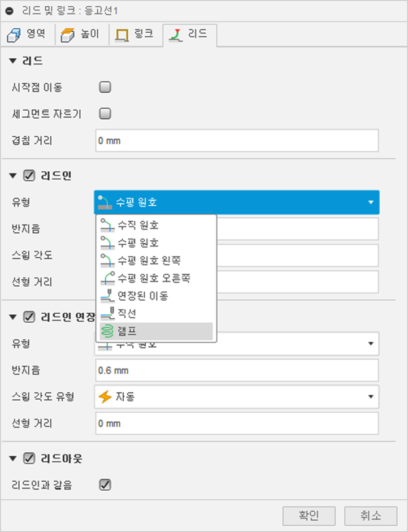This screenshot has height=532, width=408.
Task: Enable 시작점 이동 checkbox
Action: [x=105, y=87]
